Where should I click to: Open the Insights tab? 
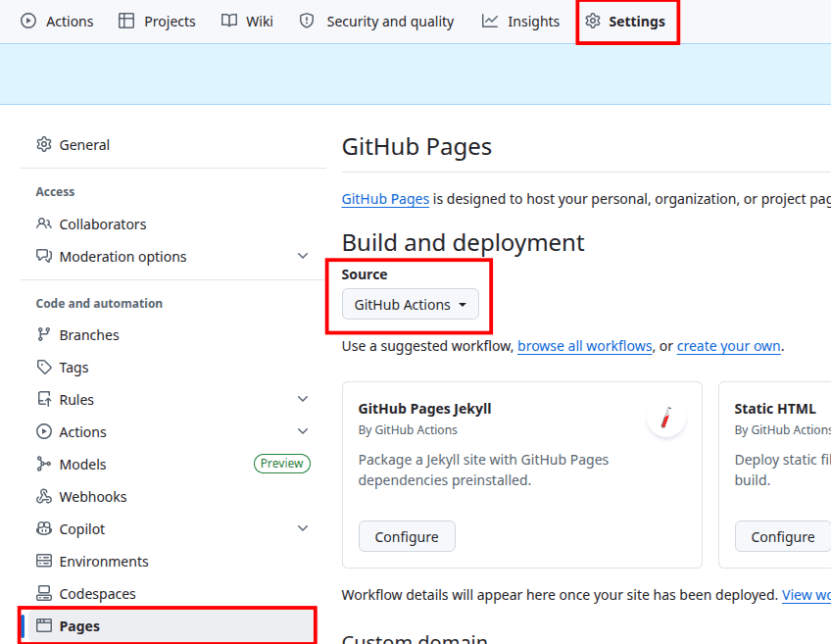point(521,22)
